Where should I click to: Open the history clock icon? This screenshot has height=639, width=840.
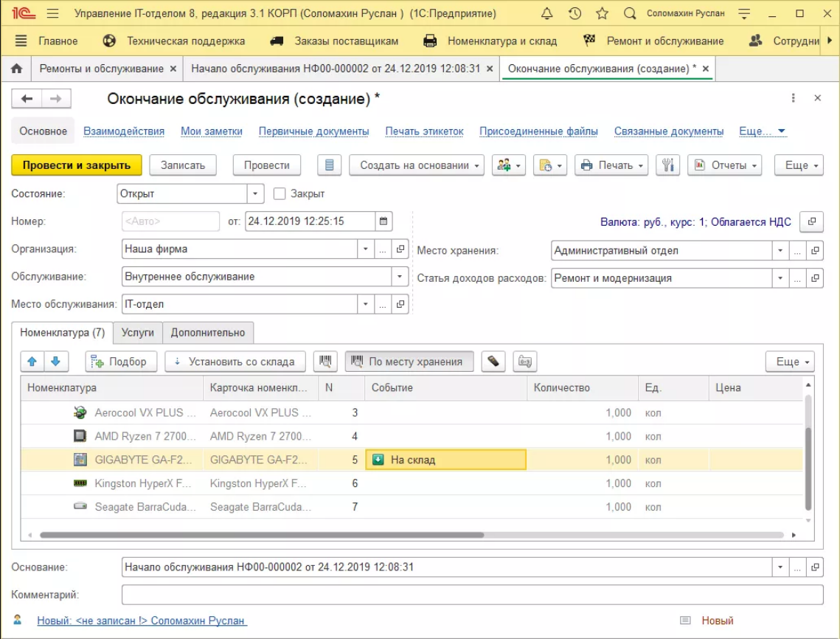pyautogui.click(x=575, y=14)
